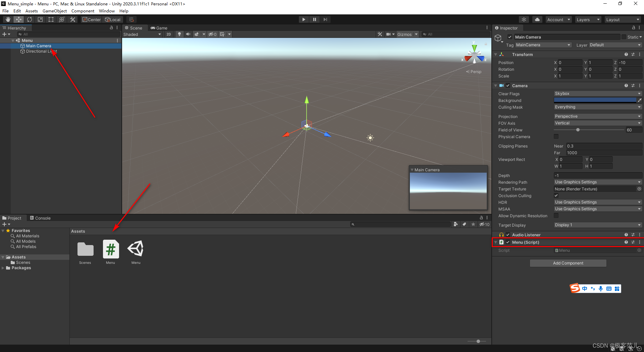644x352 pixels.
Task: Open the Tag MainCamera dropdown
Action: click(x=543, y=45)
